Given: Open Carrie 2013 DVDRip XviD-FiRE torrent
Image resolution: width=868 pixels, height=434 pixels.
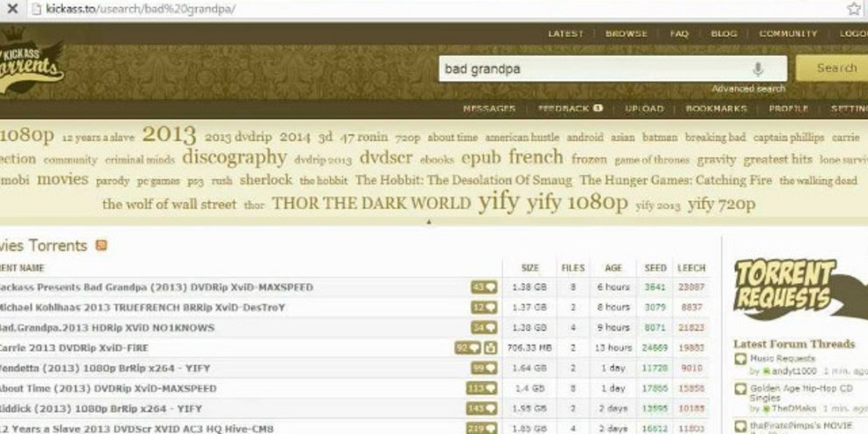Looking at the screenshot, I should pos(74,347).
